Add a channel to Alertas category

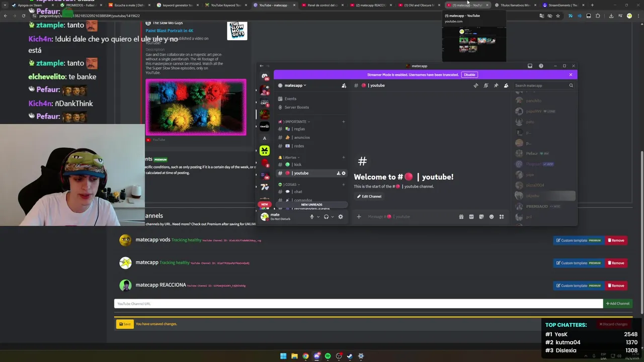coord(344,157)
